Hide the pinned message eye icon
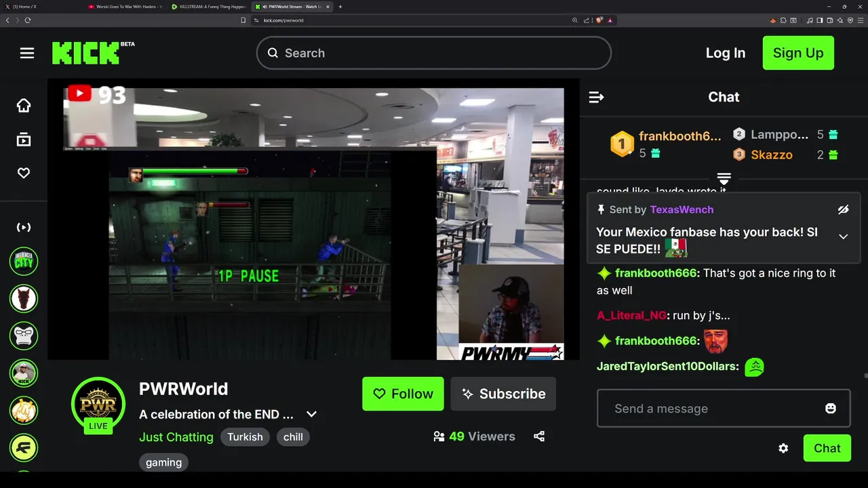Image resolution: width=868 pixels, height=488 pixels. (843, 209)
